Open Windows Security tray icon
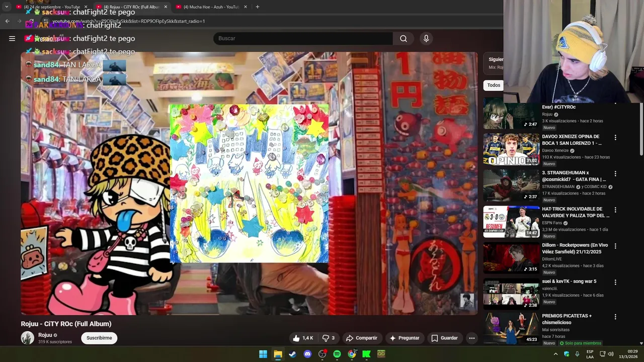Screen dimensions: 644x362 coord(567,354)
